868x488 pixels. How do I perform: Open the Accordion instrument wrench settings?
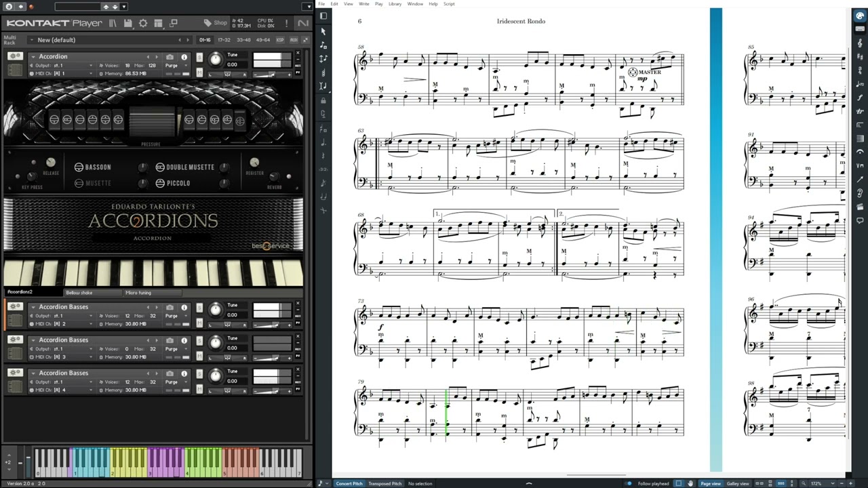click(15, 56)
